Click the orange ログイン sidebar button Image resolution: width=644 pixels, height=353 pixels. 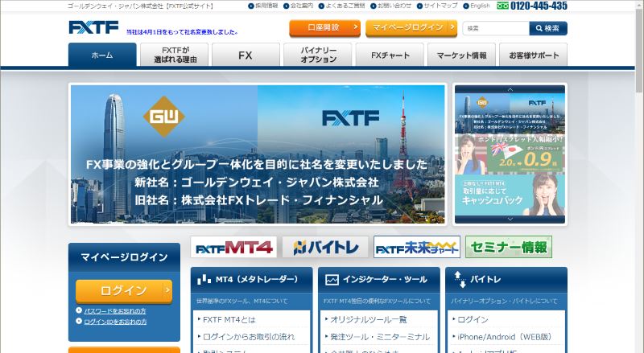[124, 291]
